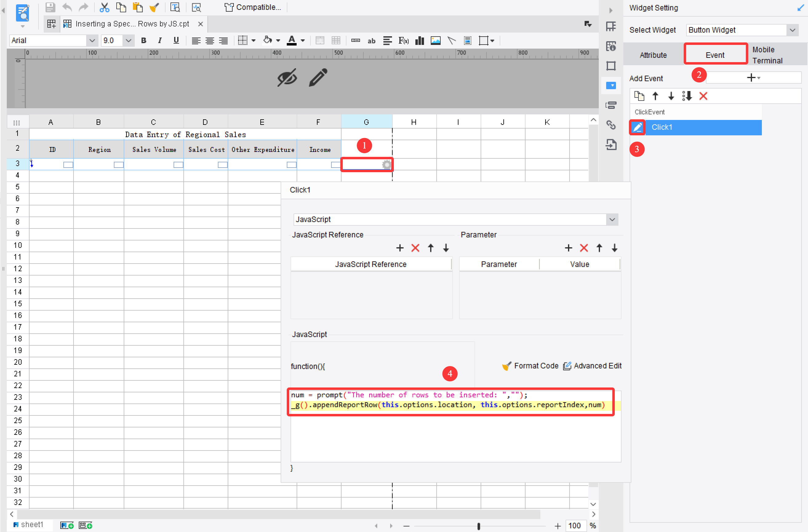Click the Format Code broom icon
The height and width of the screenshot is (532, 808).
(506, 366)
